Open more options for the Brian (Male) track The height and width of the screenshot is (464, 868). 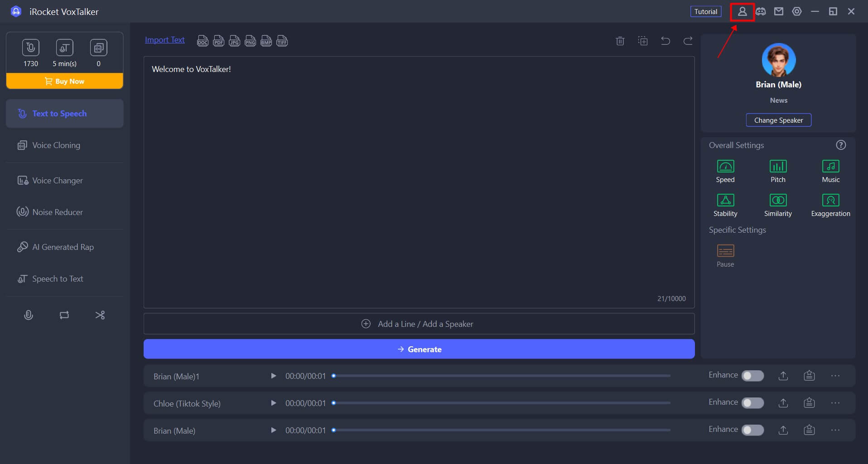835,430
